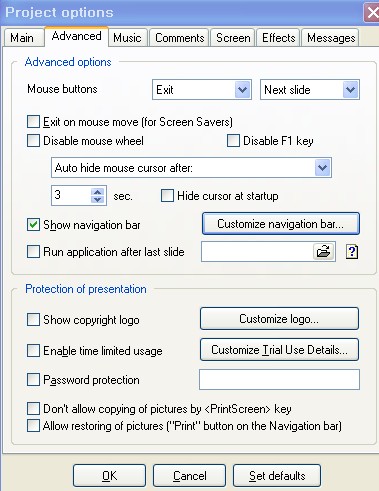379x491 pixels.
Task: Turn on Password protection checkbox
Action: coord(33,380)
